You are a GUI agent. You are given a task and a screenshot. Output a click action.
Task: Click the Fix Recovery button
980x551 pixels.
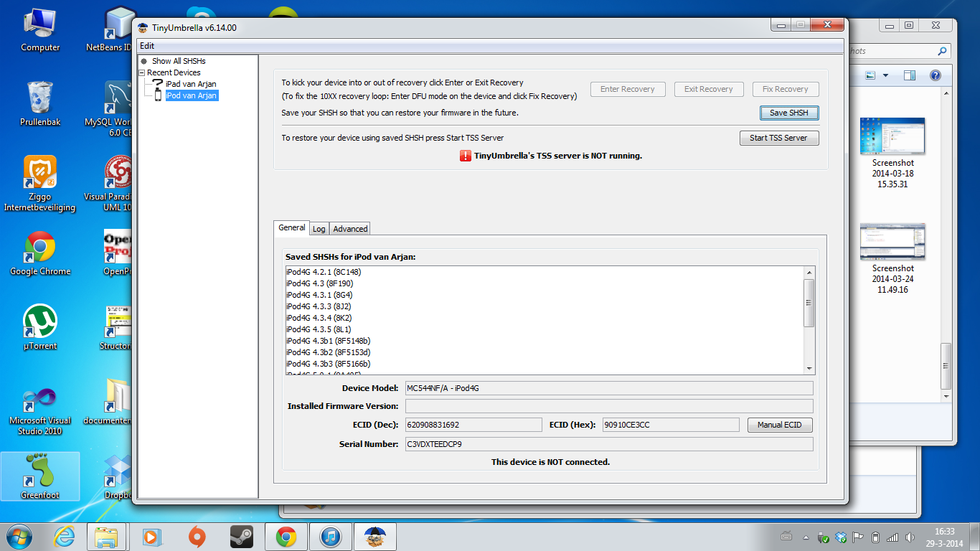[786, 89]
